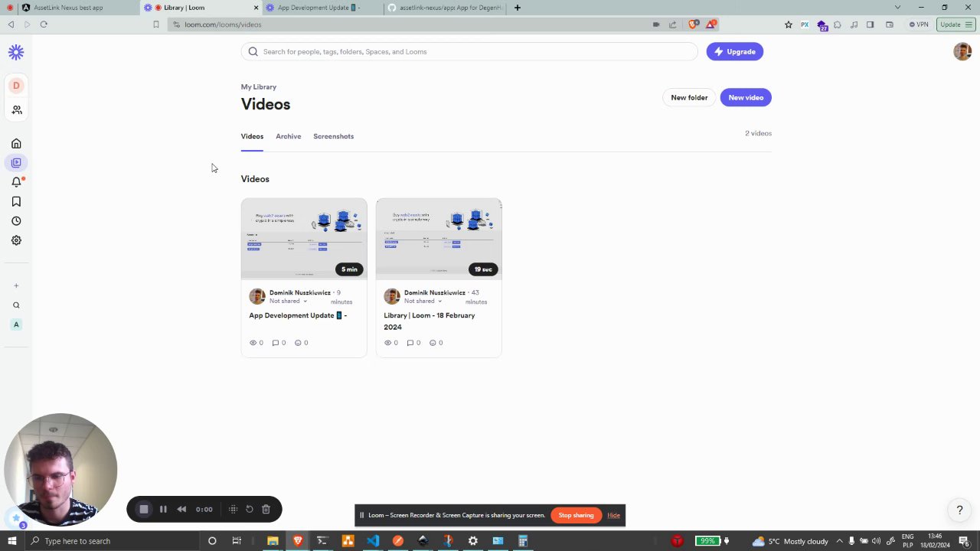The image size is (980, 551).
Task: Open Brave Shields lion icon
Action: click(694, 24)
